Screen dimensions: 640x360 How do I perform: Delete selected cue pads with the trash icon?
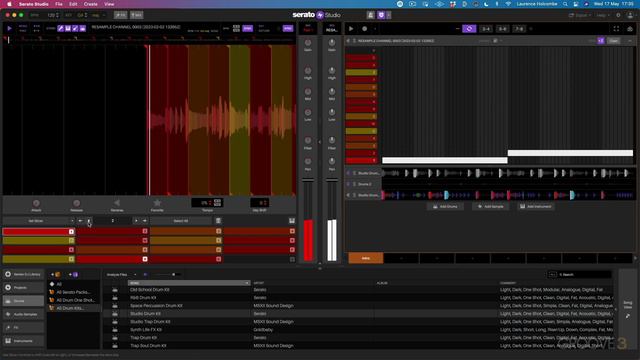(218, 221)
